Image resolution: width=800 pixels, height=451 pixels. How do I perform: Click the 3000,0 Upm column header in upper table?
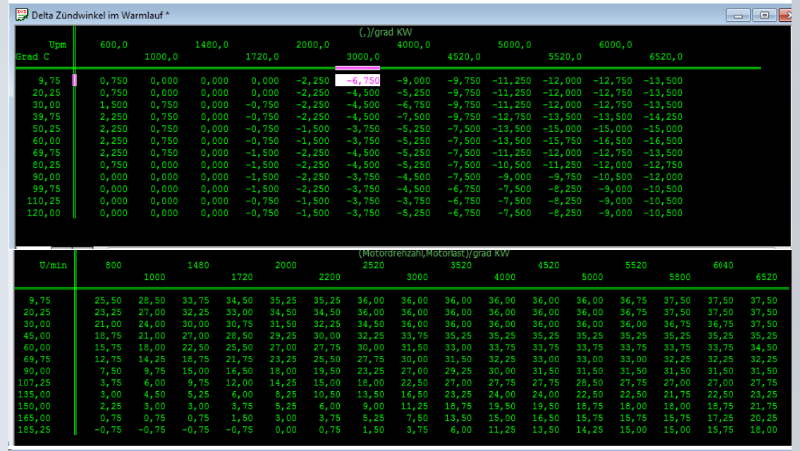tap(363, 57)
